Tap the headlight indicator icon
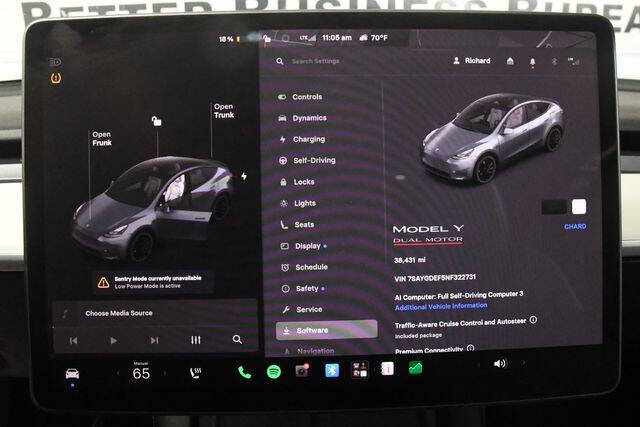Screen dimensions: 640x427 (x=55, y=62)
